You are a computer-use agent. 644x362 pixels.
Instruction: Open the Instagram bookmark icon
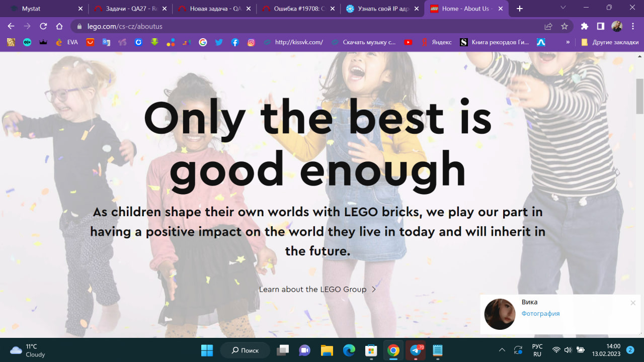coord(251,42)
